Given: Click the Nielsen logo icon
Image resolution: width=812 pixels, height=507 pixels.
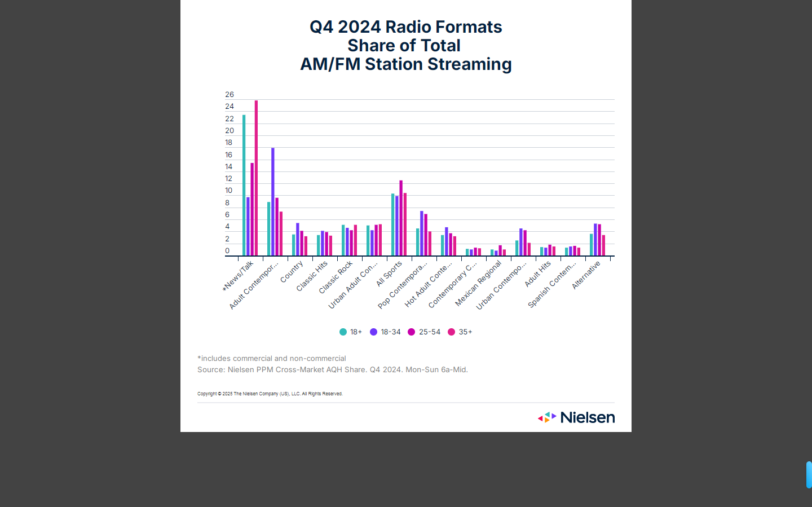Looking at the screenshot, I should 547,417.
